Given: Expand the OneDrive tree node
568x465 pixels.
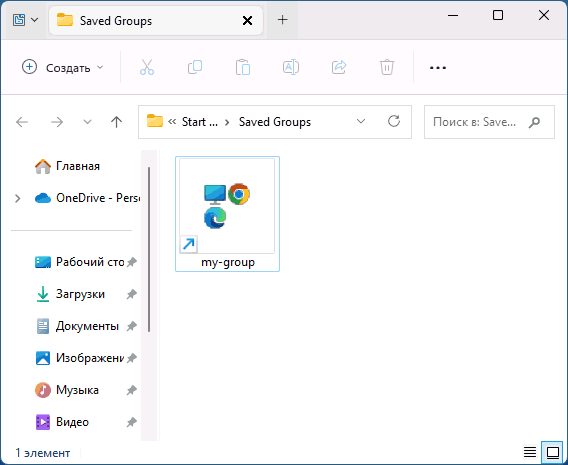Looking at the screenshot, I should pyautogui.click(x=17, y=198).
